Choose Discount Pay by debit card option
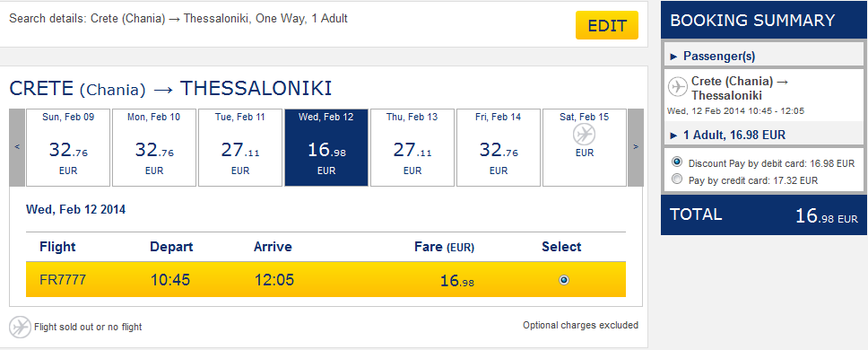 676,162
